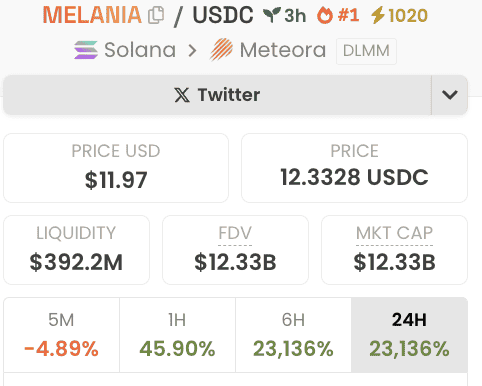Click the Meteora DEX logo icon
The image size is (482, 386).
coord(221,50)
